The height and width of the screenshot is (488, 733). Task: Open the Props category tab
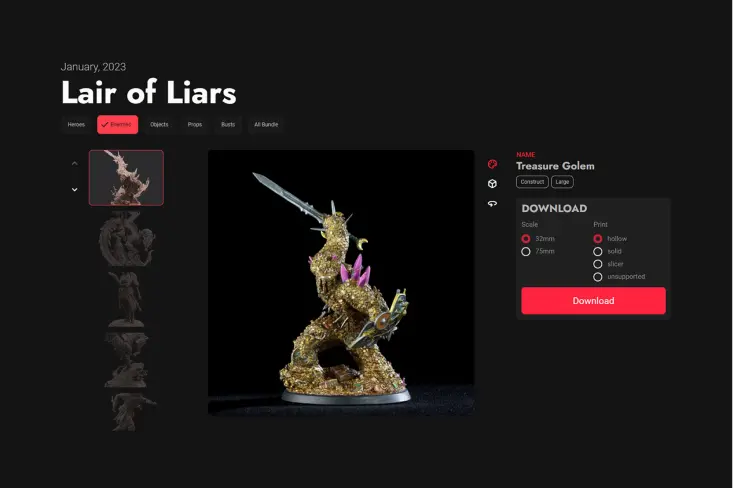195,125
